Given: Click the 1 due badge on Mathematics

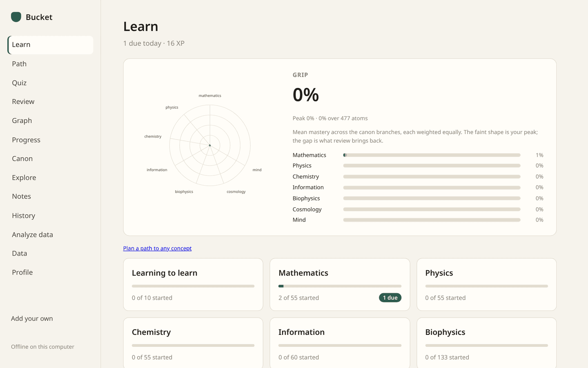Looking at the screenshot, I should (390, 298).
